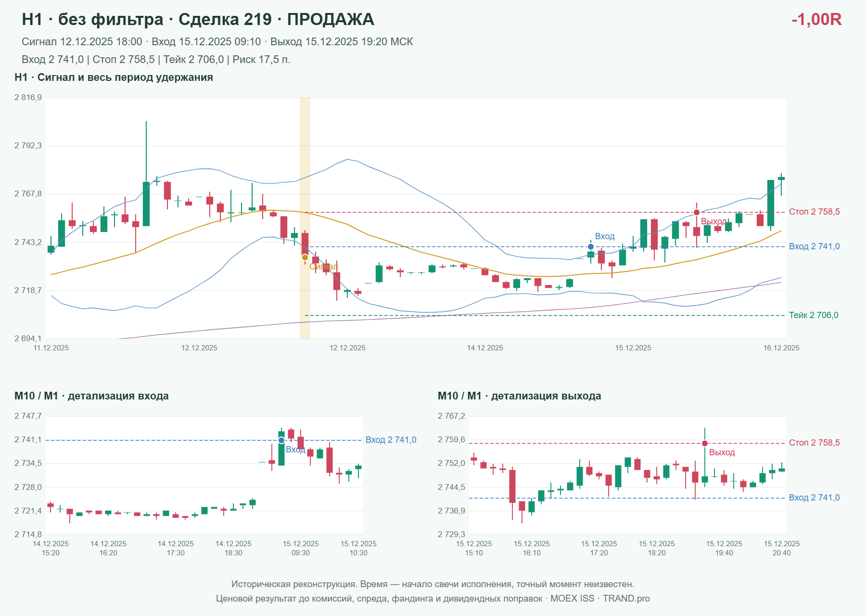Viewport: 866px width, 616px height.
Task: Click the highlighted signal candle band
Action: (305, 218)
